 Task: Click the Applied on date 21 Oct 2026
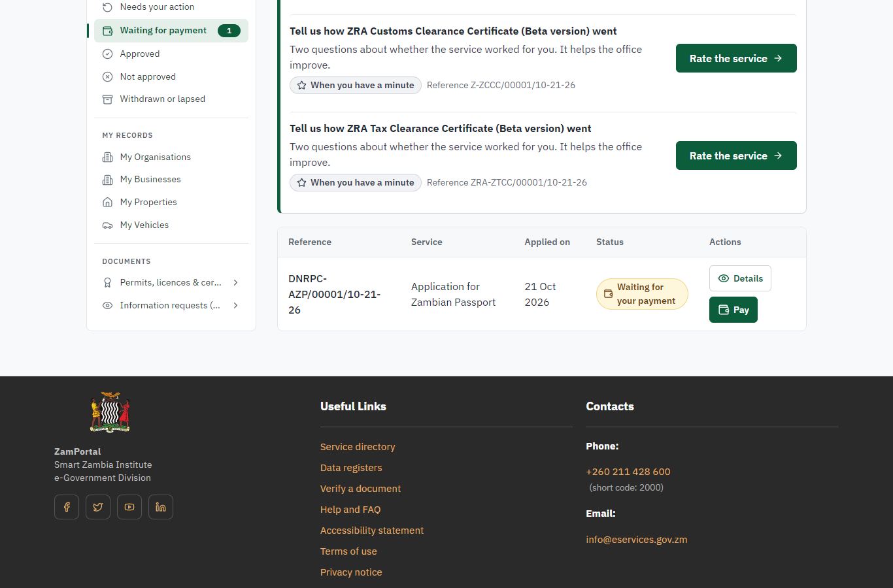point(540,294)
